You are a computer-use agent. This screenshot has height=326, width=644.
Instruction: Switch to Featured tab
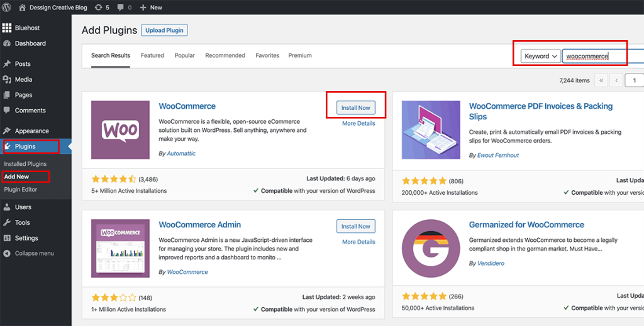click(152, 55)
